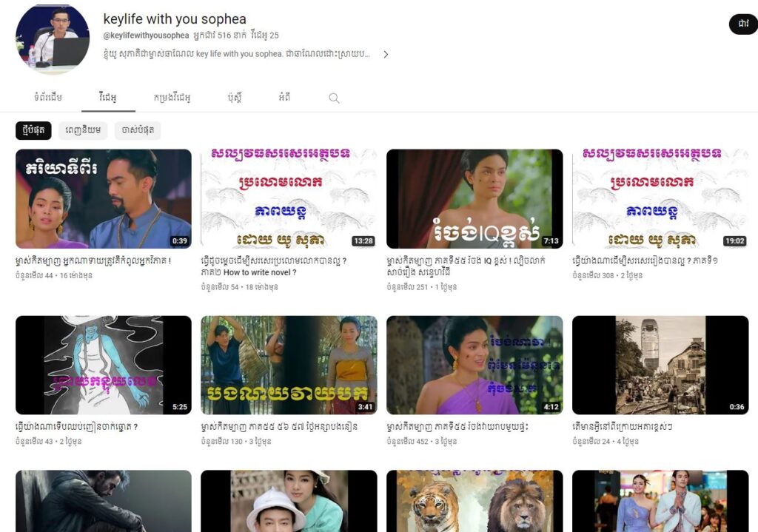Open the couple greeting in blue outfits thumbnail

660,501
